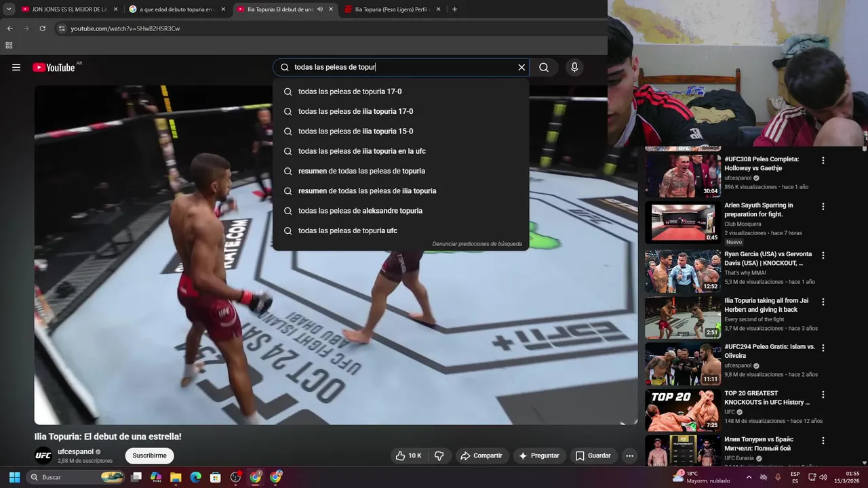868x488 pixels.
Task: Go to the YouTube home logo
Action: 54,67
